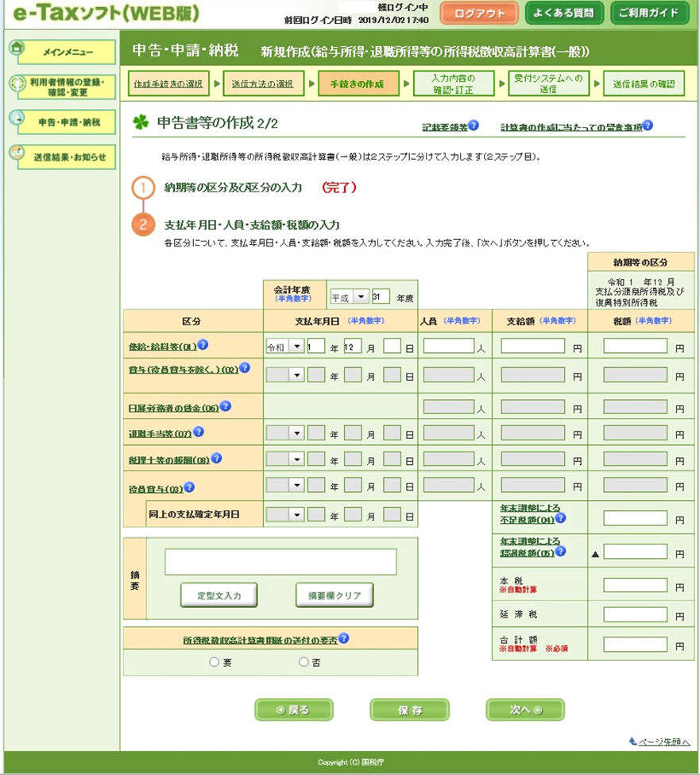Image resolution: width=700 pixels, height=775 pixels.
Task: Click the help icon beside 役員賞与(03)
Action: point(189,487)
